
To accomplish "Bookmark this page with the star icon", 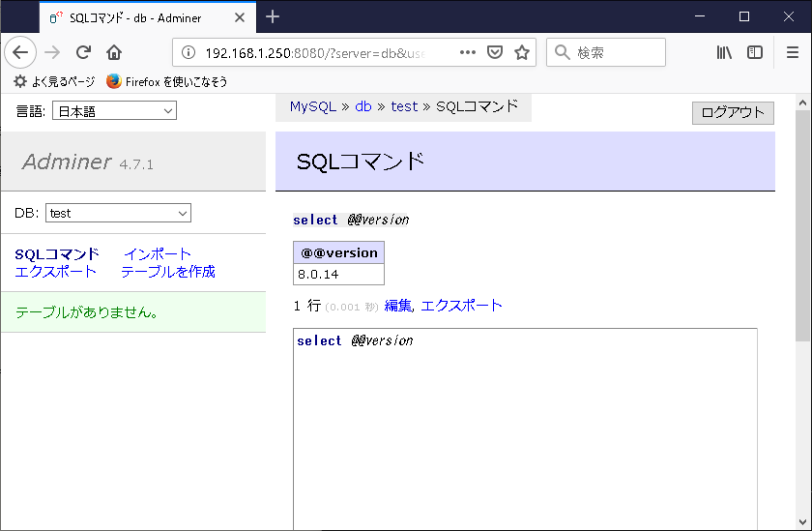I will pyautogui.click(x=522, y=52).
